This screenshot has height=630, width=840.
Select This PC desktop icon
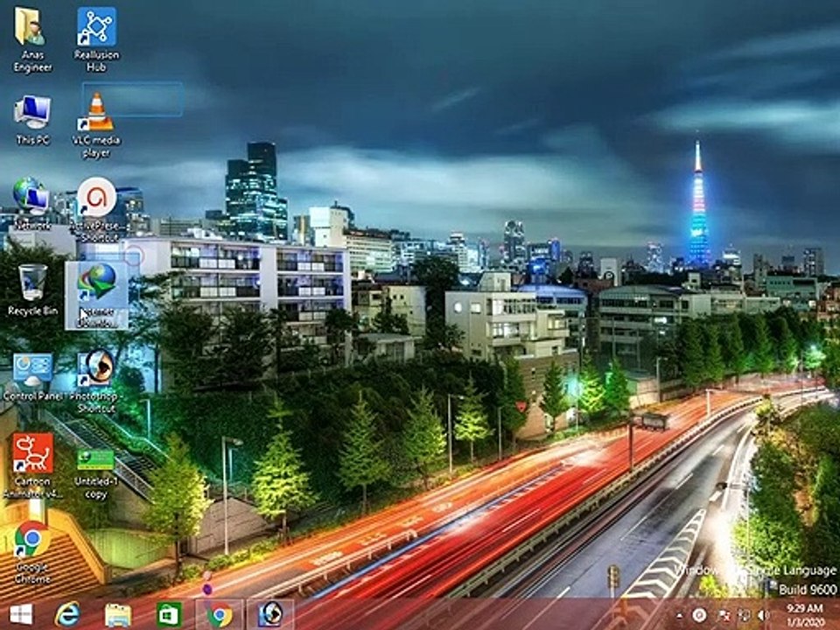point(32,120)
